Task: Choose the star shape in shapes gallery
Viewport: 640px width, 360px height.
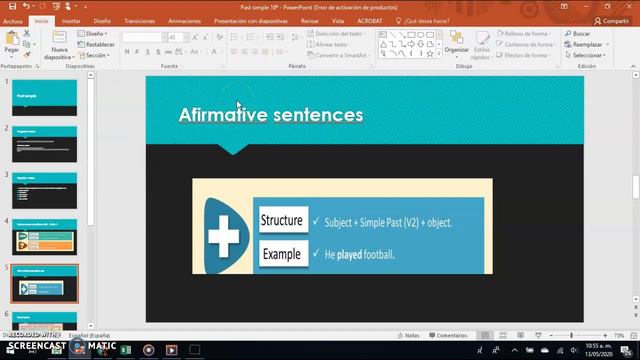Action: [430, 53]
